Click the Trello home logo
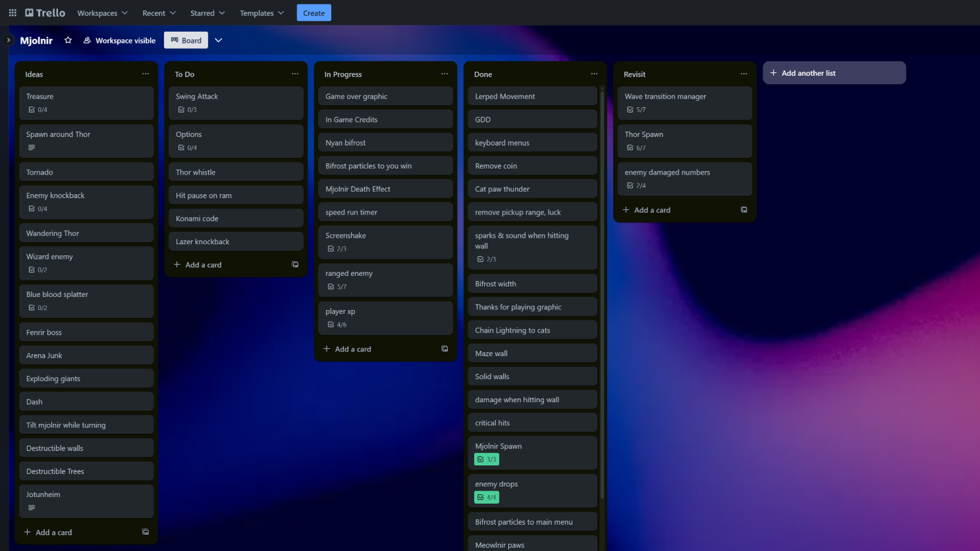980x551 pixels. click(x=45, y=13)
